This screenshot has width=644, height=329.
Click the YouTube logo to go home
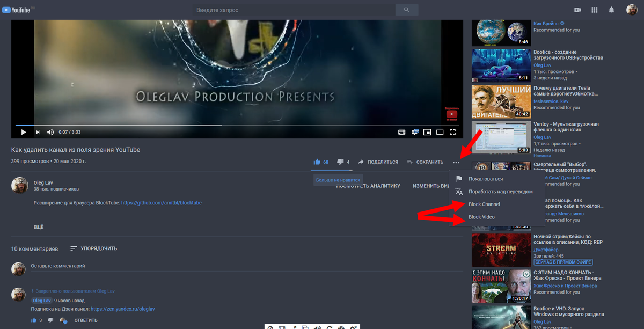(16, 10)
